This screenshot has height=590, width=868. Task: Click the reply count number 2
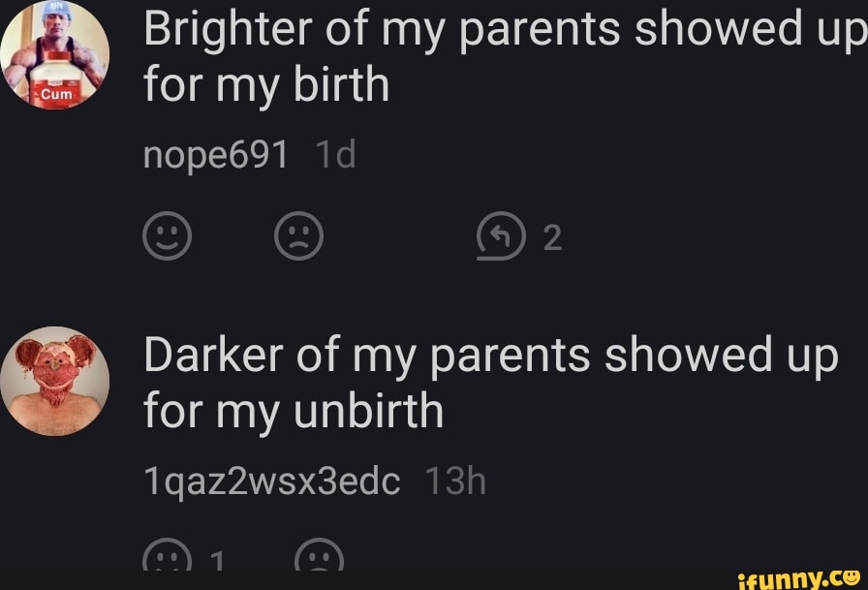[550, 237]
